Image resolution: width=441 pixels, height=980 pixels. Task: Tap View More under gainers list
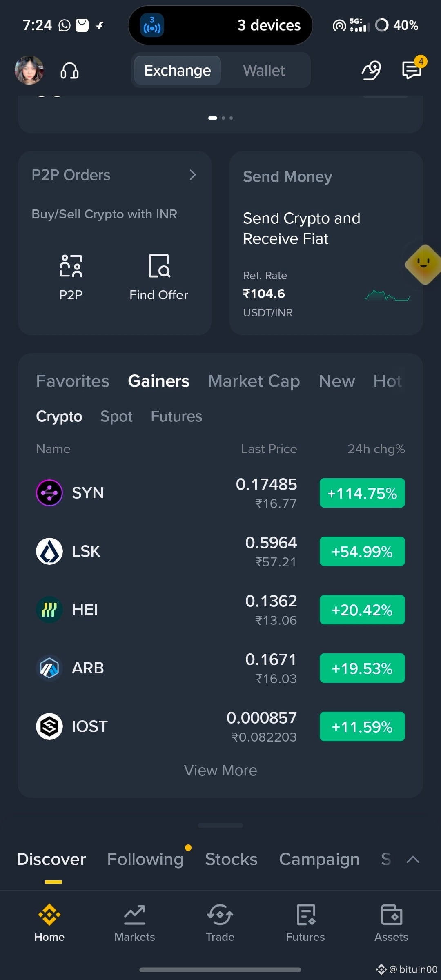[220, 771]
